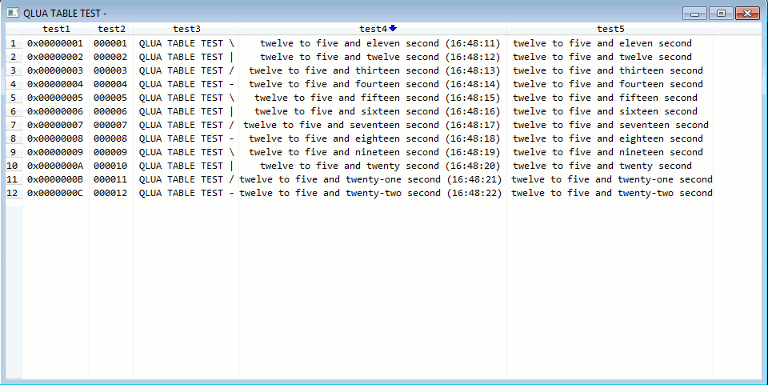Image resolution: width=768 pixels, height=385 pixels.
Task: Click test4 cell with time (16:48:17)
Action: coord(372,125)
